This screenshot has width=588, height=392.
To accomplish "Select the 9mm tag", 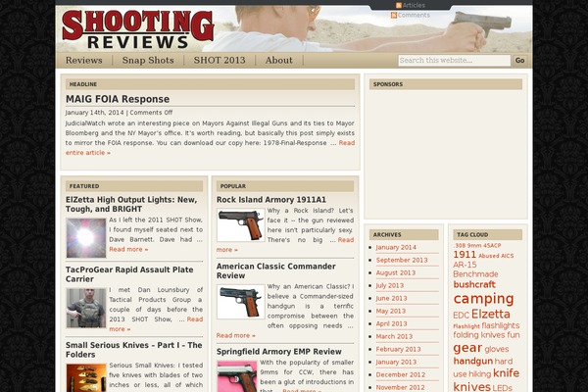I will pyautogui.click(x=473, y=245).
